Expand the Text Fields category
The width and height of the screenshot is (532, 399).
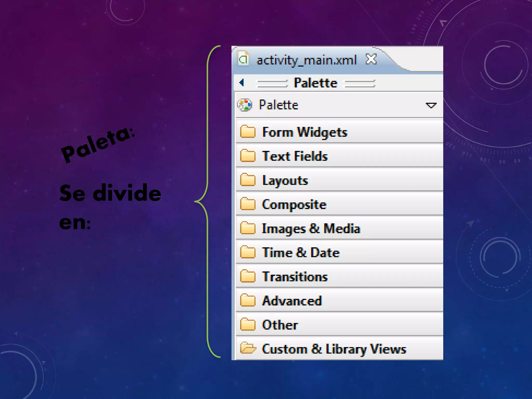tap(339, 156)
